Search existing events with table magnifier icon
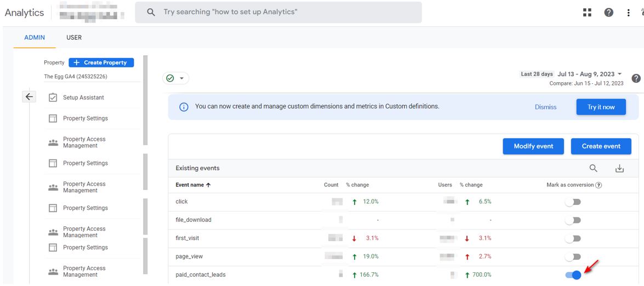 pos(593,168)
